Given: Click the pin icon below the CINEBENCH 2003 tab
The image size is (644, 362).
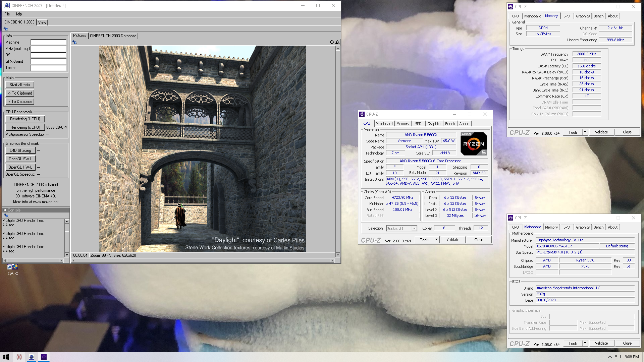Looking at the screenshot, I should point(6,29).
